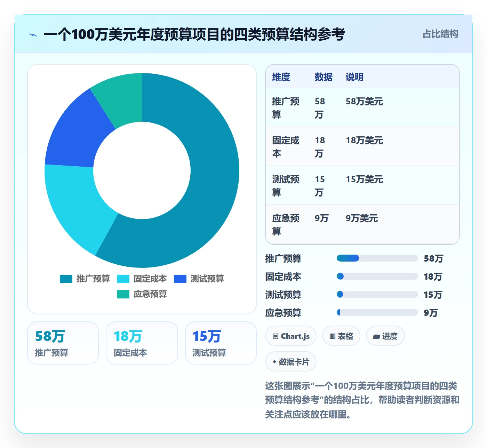The width and height of the screenshot is (487, 448).
Task: Click the 数据 table column header
Action: (324, 77)
